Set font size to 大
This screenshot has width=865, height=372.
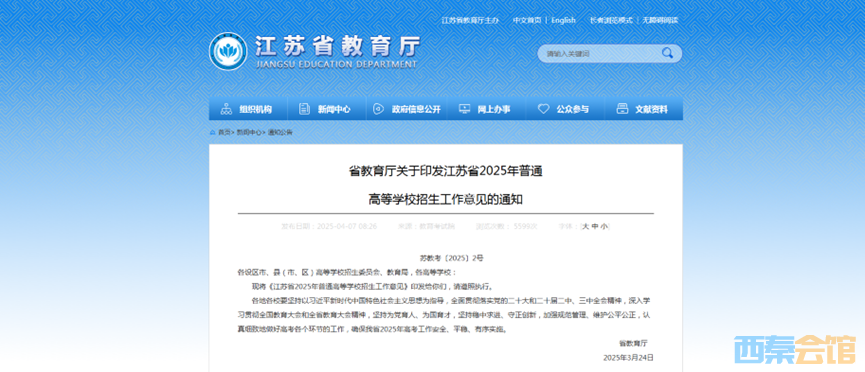(586, 226)
